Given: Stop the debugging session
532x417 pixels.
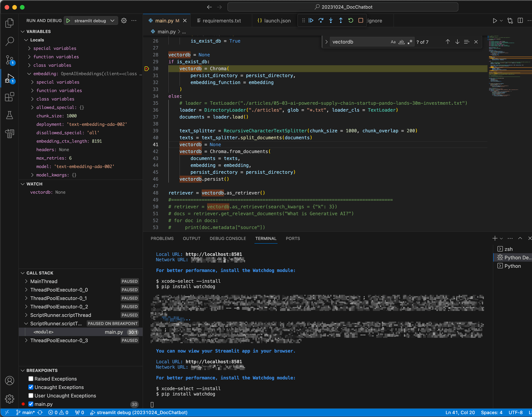Looking at the screenshot, I should (361, 20).
